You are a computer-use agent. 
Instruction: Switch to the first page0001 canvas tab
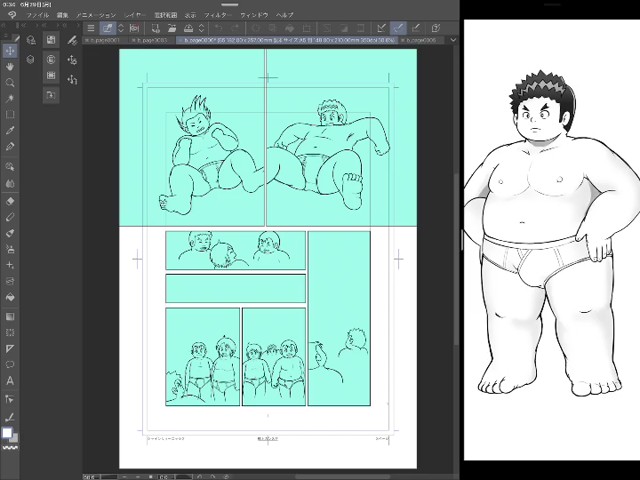point(105,40)
